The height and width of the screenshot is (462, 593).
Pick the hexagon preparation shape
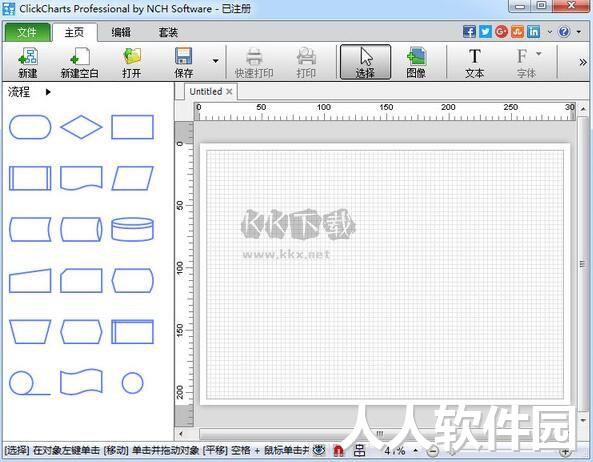click(x=81, y=332)
